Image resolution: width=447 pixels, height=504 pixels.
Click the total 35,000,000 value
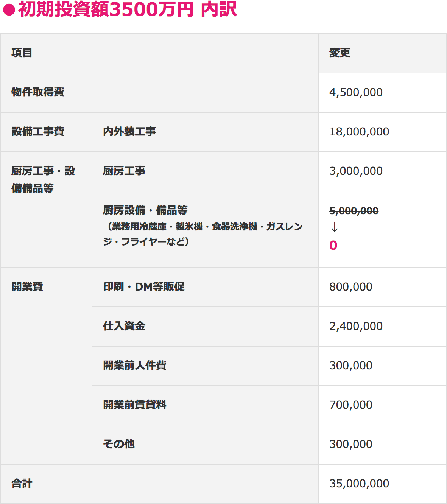[x=359, y=484]
